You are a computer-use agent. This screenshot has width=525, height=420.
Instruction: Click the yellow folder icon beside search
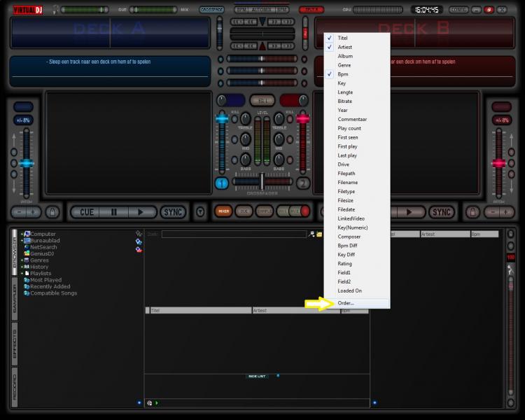click(319, 234)
